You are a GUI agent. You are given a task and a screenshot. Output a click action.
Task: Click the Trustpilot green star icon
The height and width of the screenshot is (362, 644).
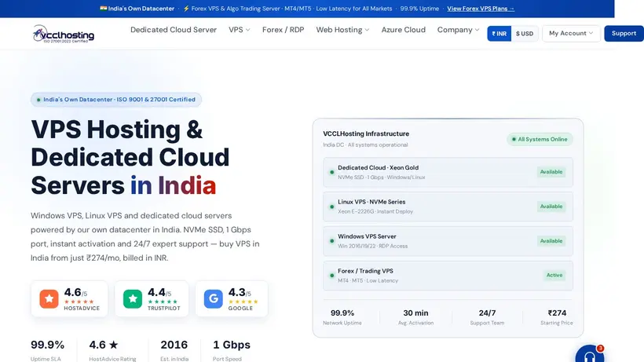point(133,299)
